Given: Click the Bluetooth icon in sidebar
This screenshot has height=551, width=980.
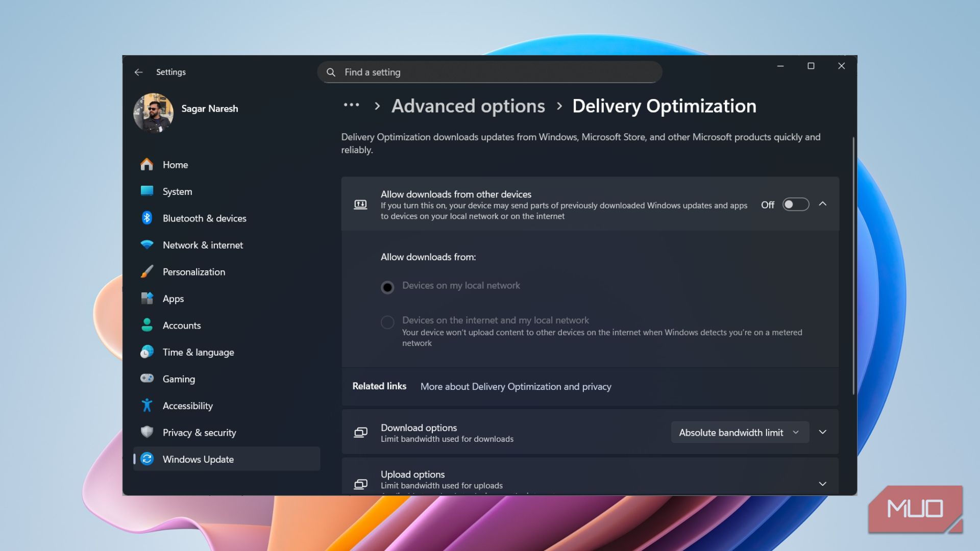Looking at the screenshot, I should pyautogui.click(x=147, y=218).
